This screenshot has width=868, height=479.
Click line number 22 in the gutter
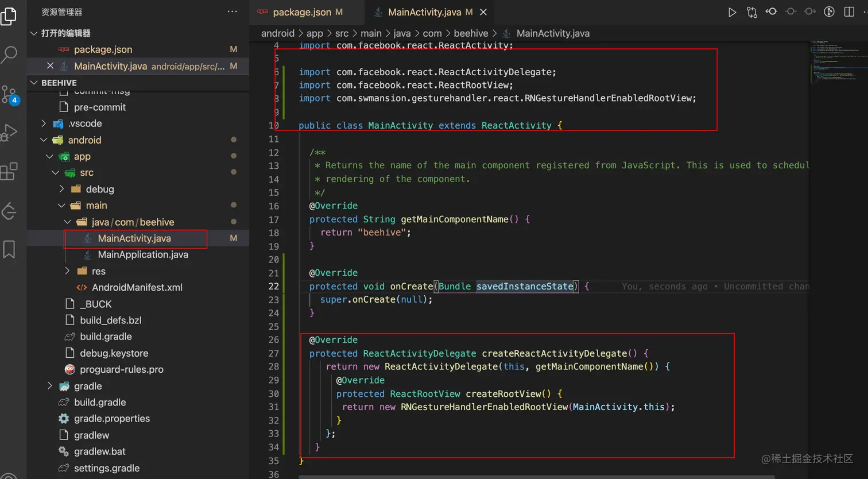[x=274, y=286]
